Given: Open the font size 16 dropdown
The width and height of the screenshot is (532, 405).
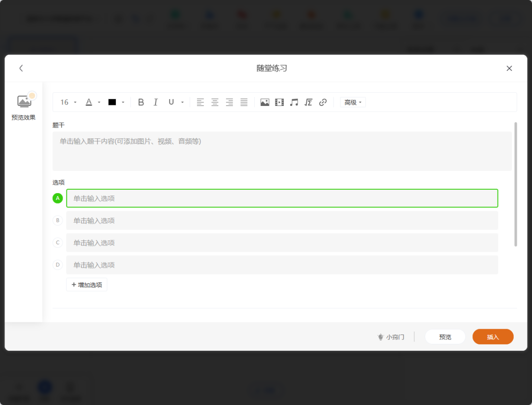Looking at the screenshot, I should [x=68, y=102].
